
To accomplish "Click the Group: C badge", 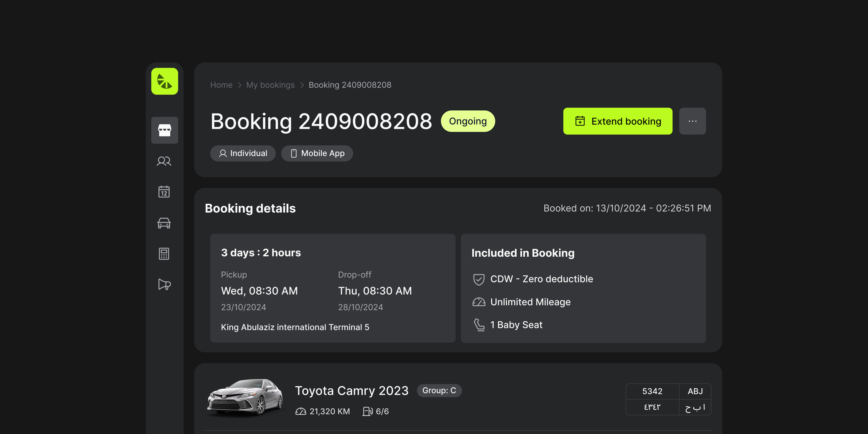I will click(439, 391).
